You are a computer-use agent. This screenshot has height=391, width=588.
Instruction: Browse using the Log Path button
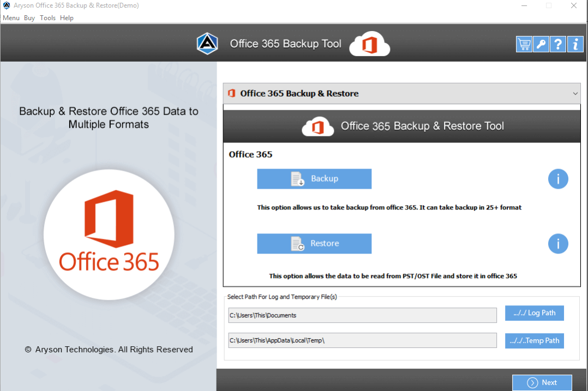point(535,313)
